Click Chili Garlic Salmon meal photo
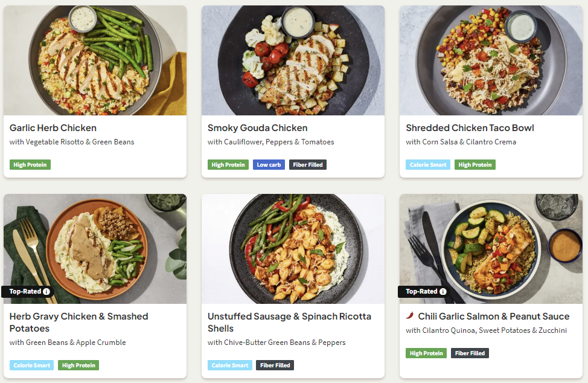588x383 pixels. [491, 248]
